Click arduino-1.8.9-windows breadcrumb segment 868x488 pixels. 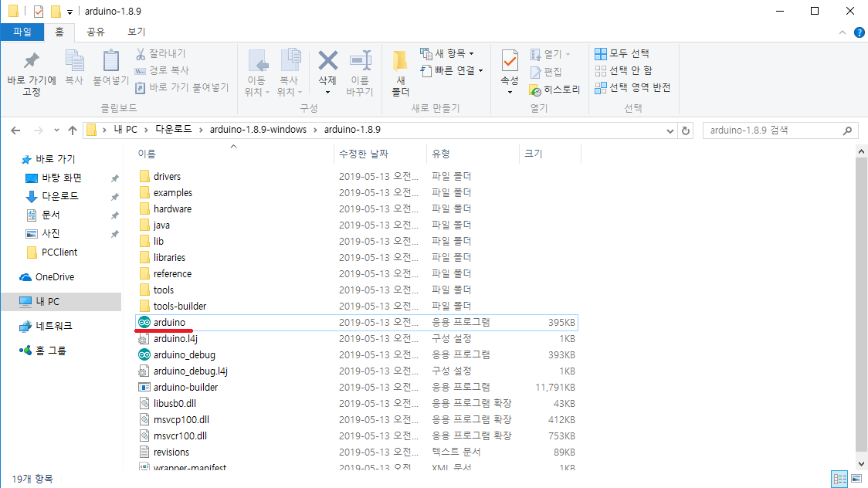[258, 130]
